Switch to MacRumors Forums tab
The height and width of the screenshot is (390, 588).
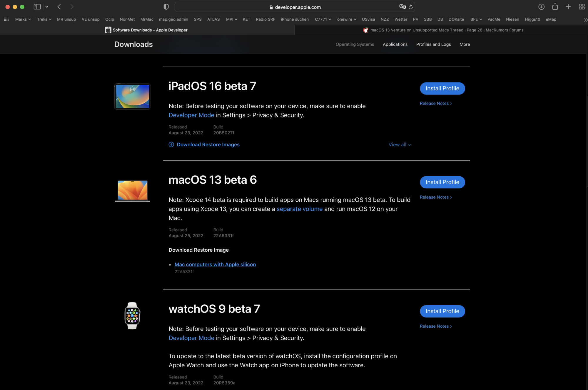(443, 30)
